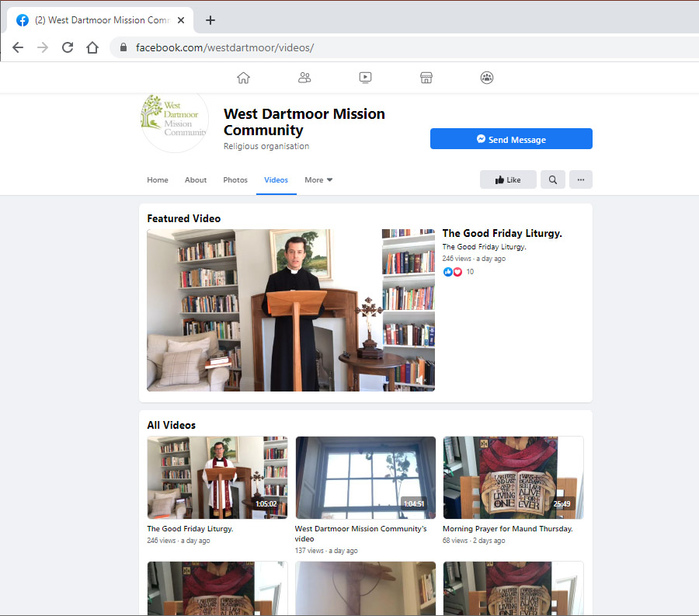The image size is (699, 616).
Task: Switch to the Photos tab
Action: click(235, 179)
